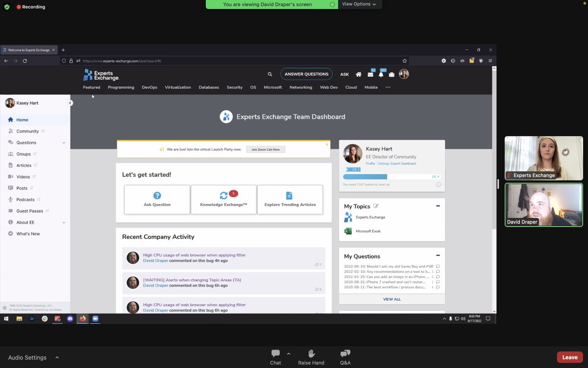Click the search magnifier icon
588x368 pixels.
[x=269, y=75]
